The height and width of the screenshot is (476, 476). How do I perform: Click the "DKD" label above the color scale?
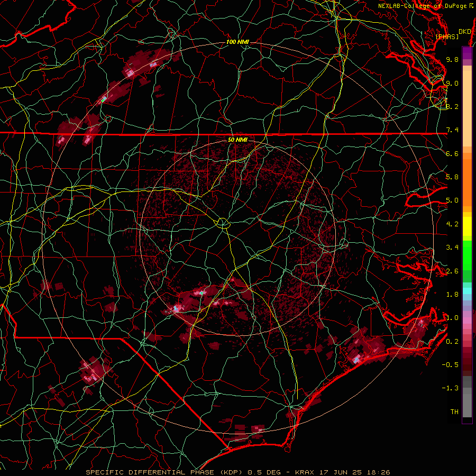465,32
